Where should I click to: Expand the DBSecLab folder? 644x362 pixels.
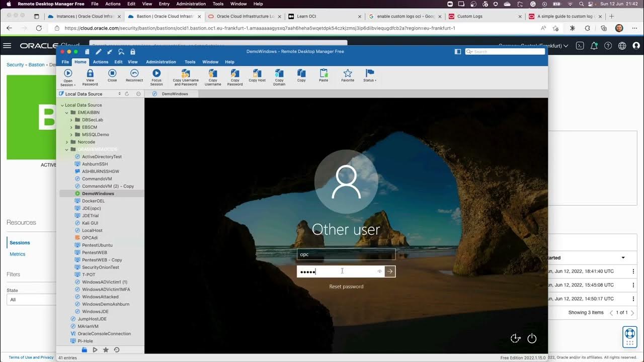[x=71, y=120]
